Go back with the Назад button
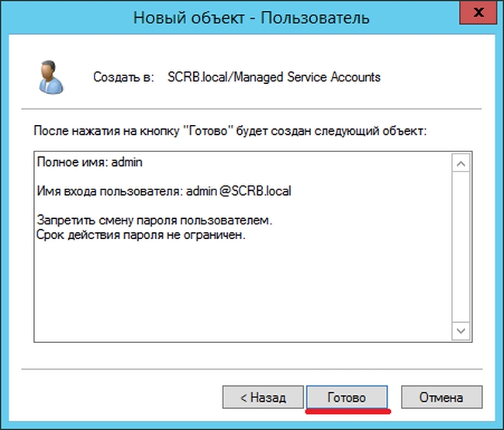Image resolution: width=504 pixels, height=430 pixels. point(262,397)
